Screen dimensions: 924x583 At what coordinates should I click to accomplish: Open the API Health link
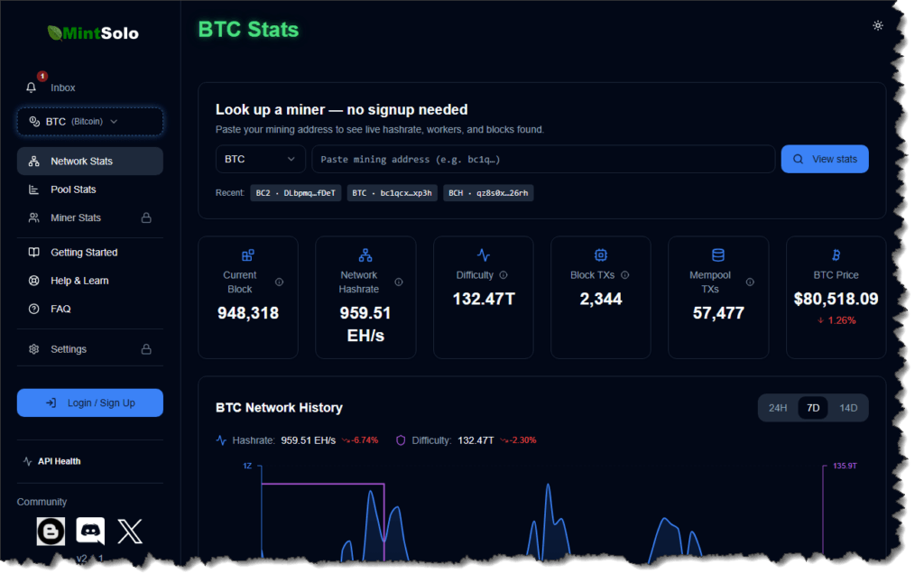(x=59, y=461)
